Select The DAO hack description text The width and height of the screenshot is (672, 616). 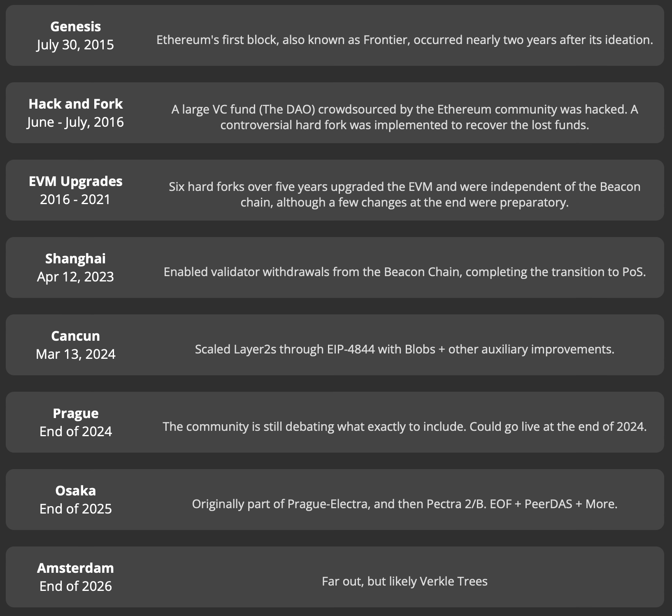pos(405,117)
